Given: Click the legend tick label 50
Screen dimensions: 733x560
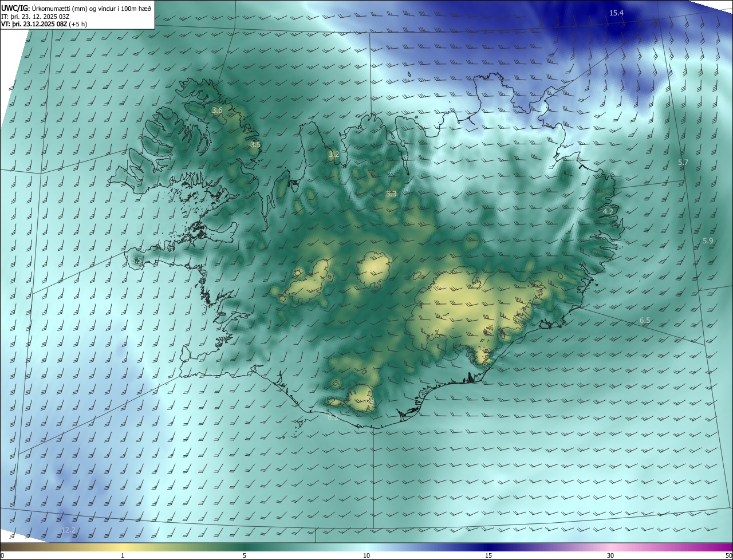Looking at the screenshot, I should 728,555.
